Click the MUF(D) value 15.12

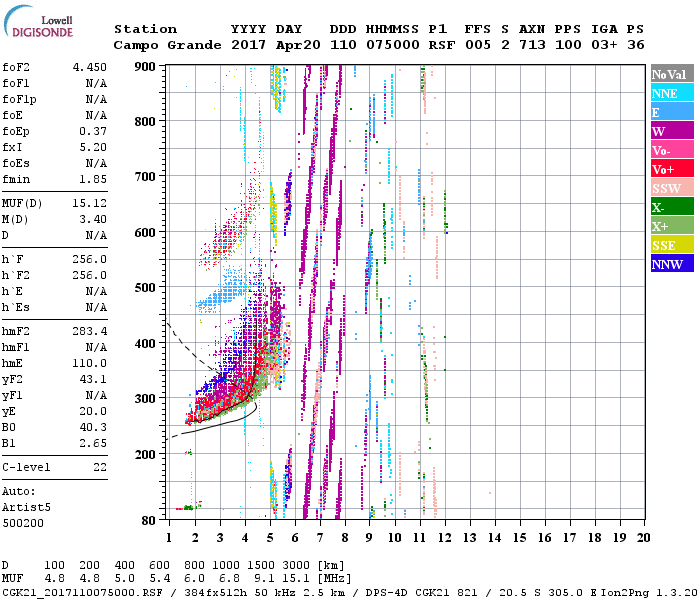(x=90, y=203)
